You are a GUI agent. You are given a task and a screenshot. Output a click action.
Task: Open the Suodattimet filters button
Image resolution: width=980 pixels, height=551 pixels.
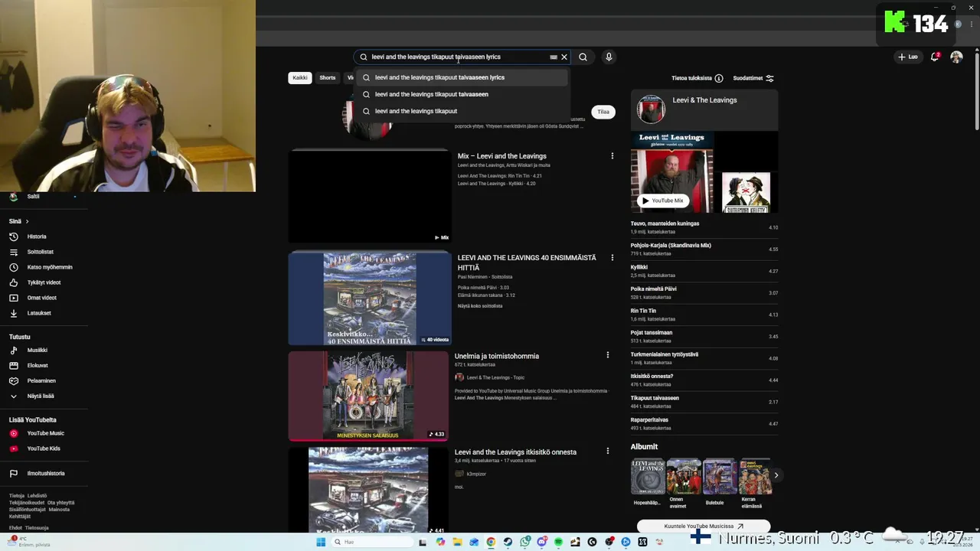click(x=753, y=78)
